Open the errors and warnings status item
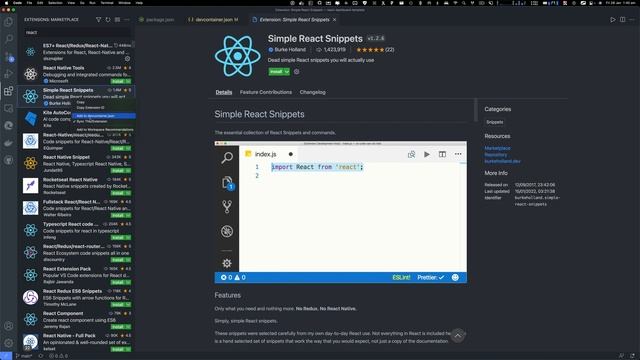 pyautogui.click(x=58, y=356)
